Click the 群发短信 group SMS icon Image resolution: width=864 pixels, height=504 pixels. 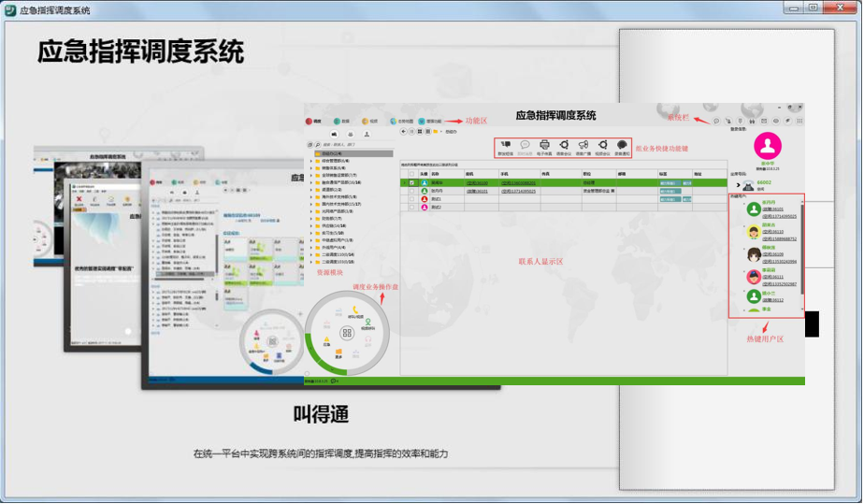click(505, 144)
